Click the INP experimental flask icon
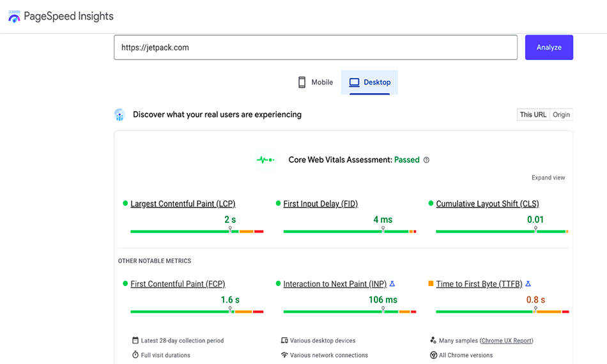The width and height of the screenshot is (607, 364). click(x=392, y=284)
